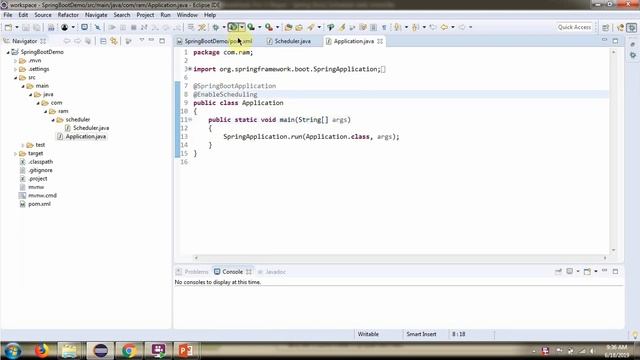The image size is (640, 360).
Task: Click the Debug bug toolbar icon
Action: pyautogui.click(x=216, y=27)
